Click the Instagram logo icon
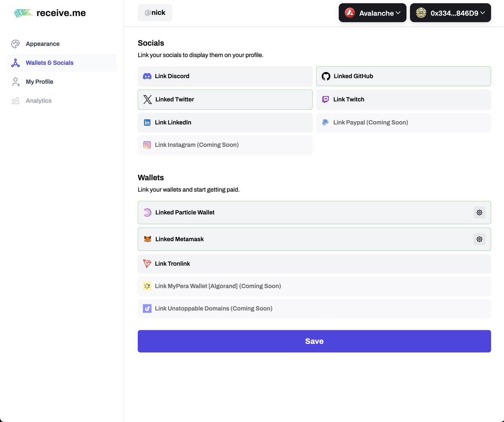Image resolution: width=504 pixels, height=422 pixels. (x=147, y=145)
